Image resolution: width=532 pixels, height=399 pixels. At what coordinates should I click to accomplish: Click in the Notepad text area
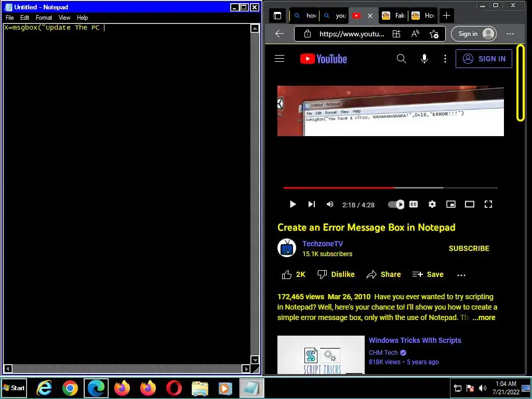pos(127,193)
